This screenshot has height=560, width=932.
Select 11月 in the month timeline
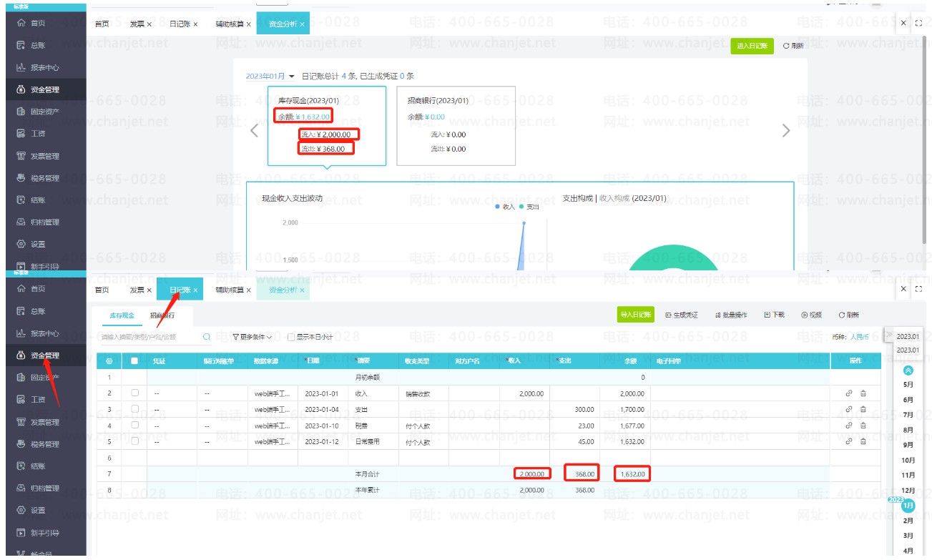(908, 475)
